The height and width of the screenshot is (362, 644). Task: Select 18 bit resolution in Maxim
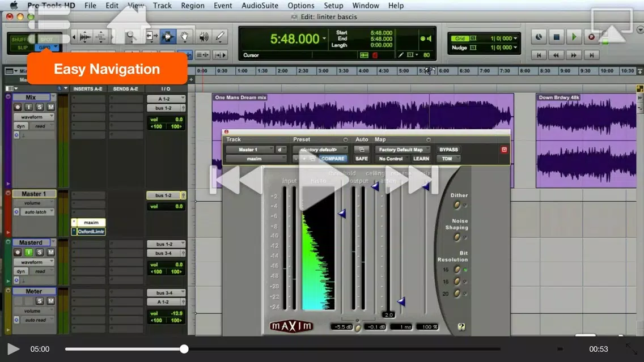coord(456,282)
